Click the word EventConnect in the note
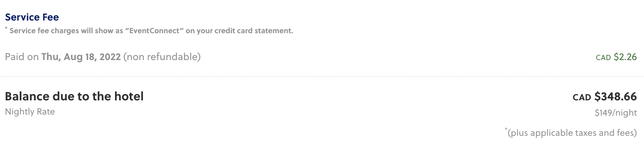 pos(154,31)
